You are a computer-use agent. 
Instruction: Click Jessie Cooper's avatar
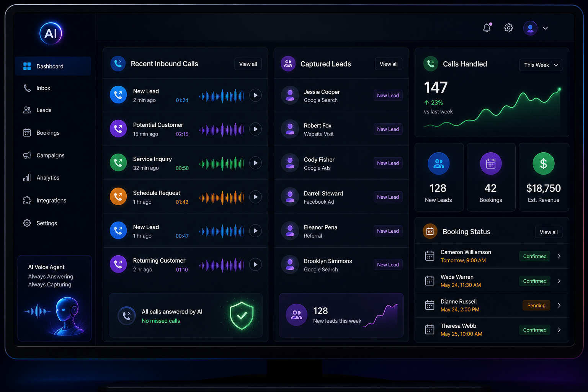(x=290, y=95)
